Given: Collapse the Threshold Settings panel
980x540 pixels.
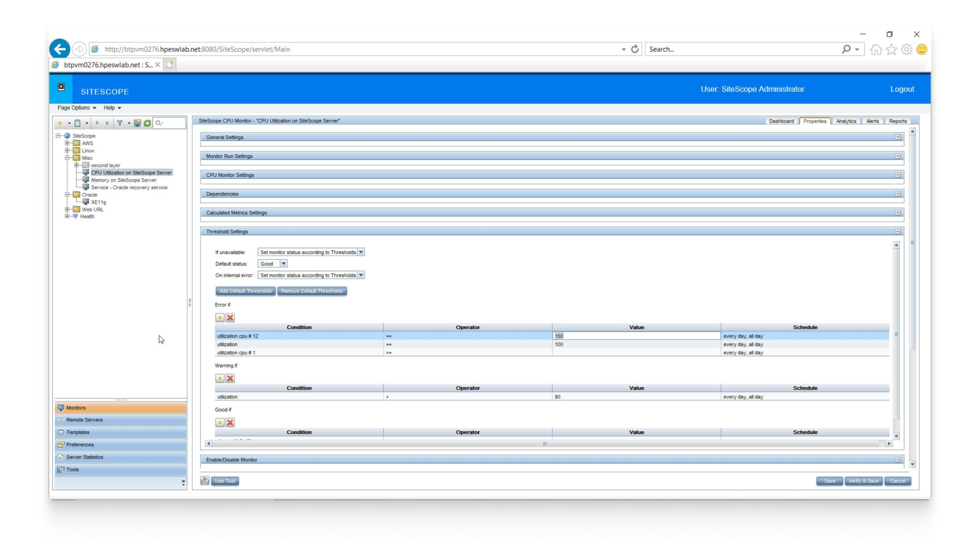Looking at the screenshot, I should point(897,232).
